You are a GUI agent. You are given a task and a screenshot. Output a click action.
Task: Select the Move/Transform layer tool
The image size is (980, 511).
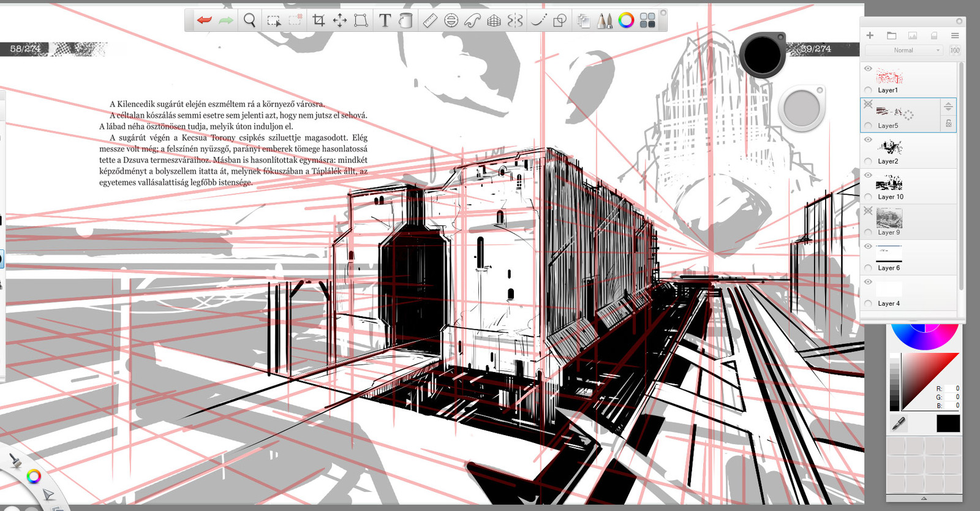point(340,20)
